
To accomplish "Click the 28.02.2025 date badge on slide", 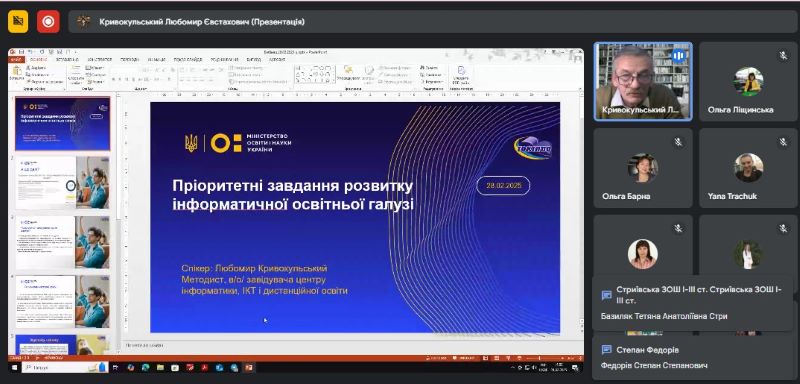I will [503, 186].
